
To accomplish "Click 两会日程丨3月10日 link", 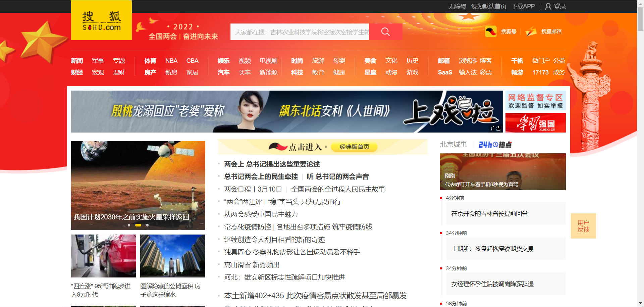I will tap(253, 189).
